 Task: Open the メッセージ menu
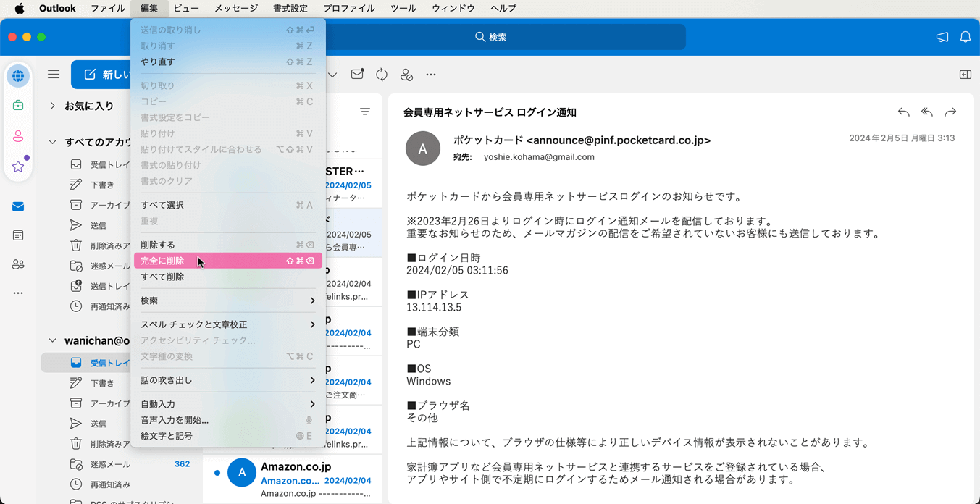coord(236,9)
